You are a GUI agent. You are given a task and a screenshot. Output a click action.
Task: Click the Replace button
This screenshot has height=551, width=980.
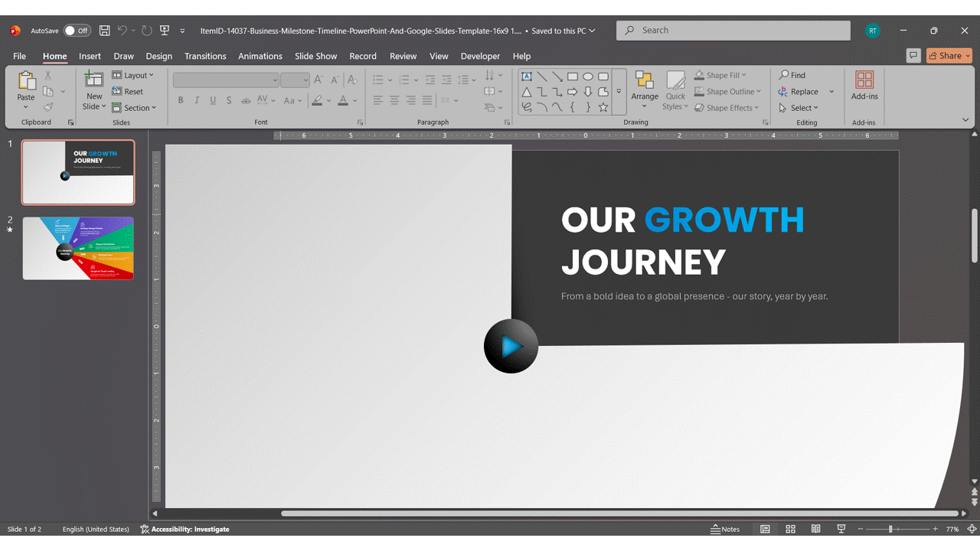click(x=799, y=91)
